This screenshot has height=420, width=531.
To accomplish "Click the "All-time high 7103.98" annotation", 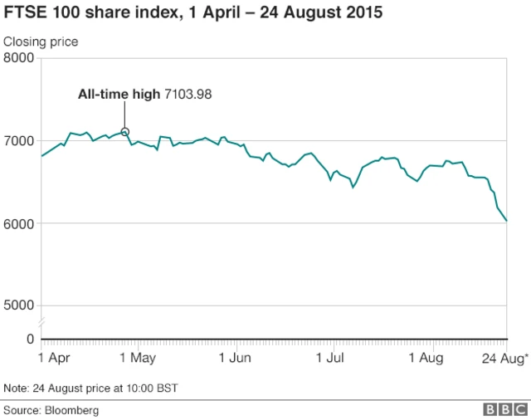I will point(145,95).
